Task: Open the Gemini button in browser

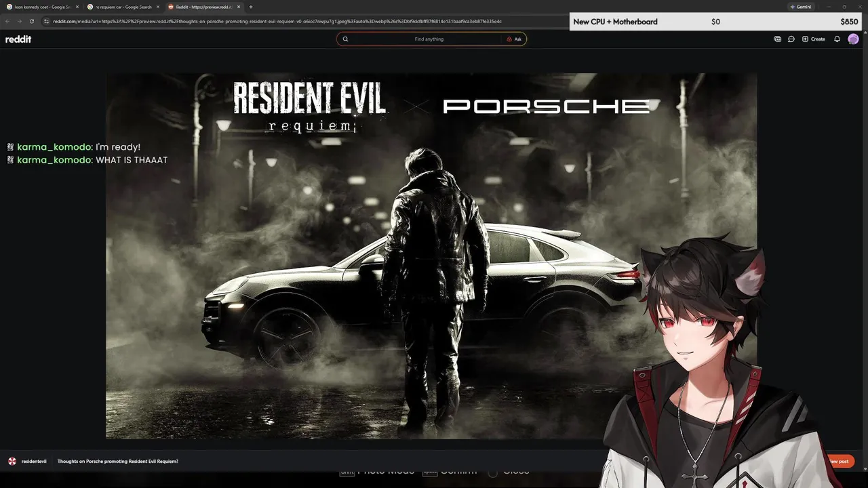Action: click(x=802, y=7)
